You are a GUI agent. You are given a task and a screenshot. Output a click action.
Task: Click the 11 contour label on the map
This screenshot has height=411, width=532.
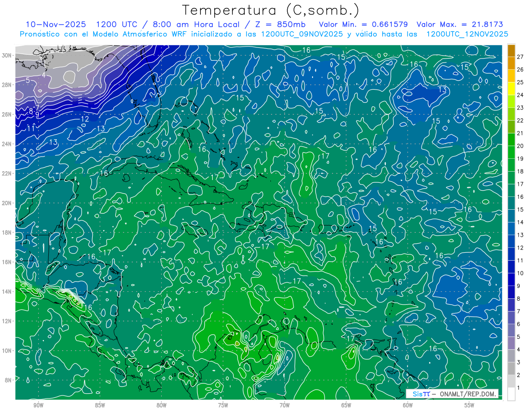pyautogui.click(x=31, y=129)
